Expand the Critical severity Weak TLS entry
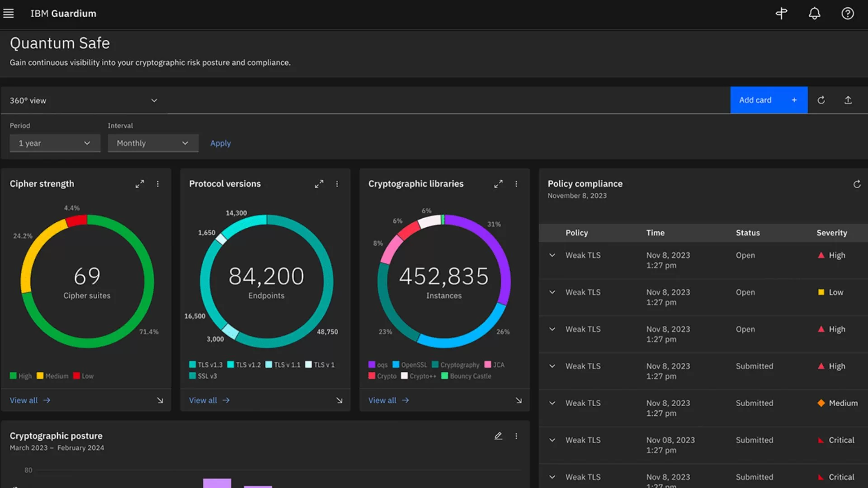Viewport: 868px width, 488px height. coord(552,440)
